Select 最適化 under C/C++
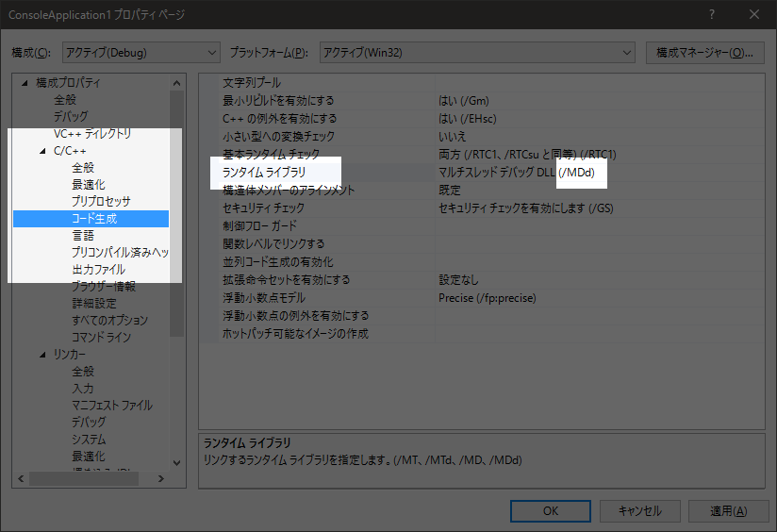Image resolution: width=777 pixels, height=532 pixels. pos(89,185)
